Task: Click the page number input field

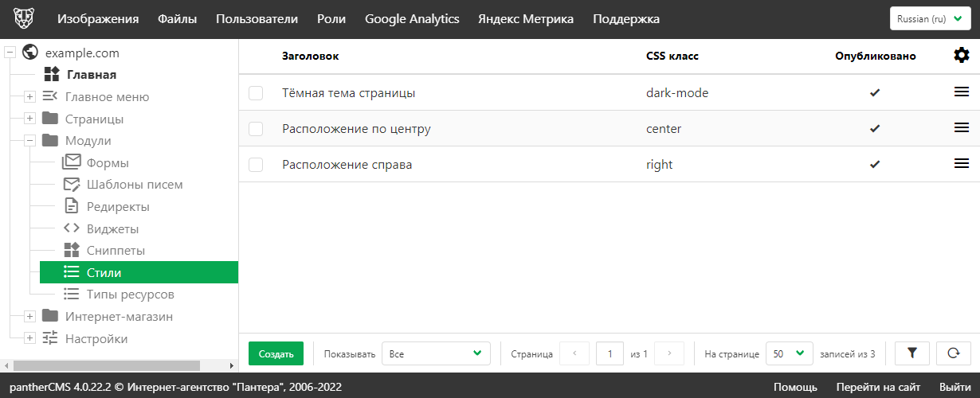Action: (610, 353)
